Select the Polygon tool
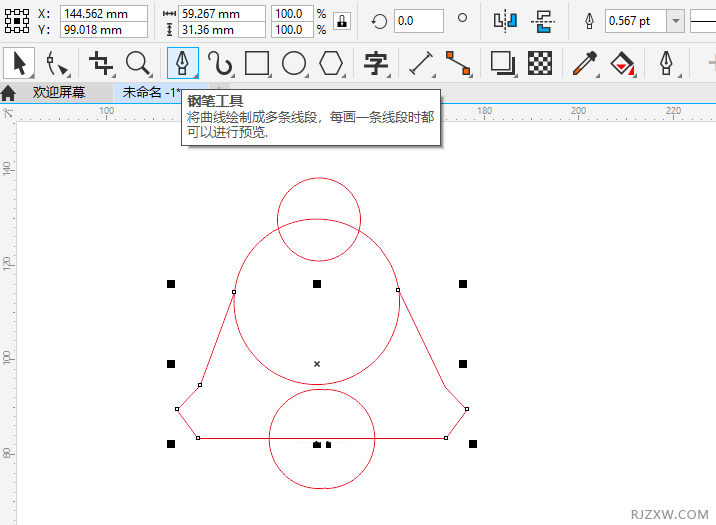 [331, 63]
